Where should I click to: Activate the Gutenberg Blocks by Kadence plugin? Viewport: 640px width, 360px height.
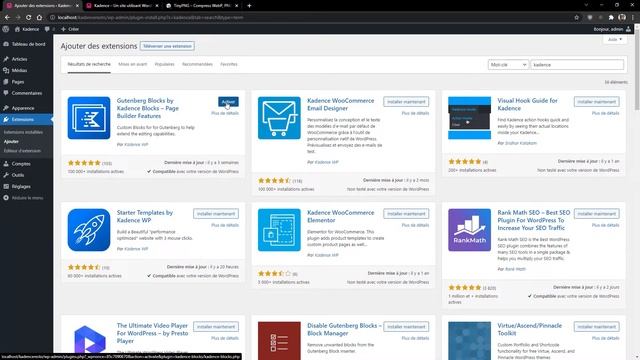pos(228,102)
